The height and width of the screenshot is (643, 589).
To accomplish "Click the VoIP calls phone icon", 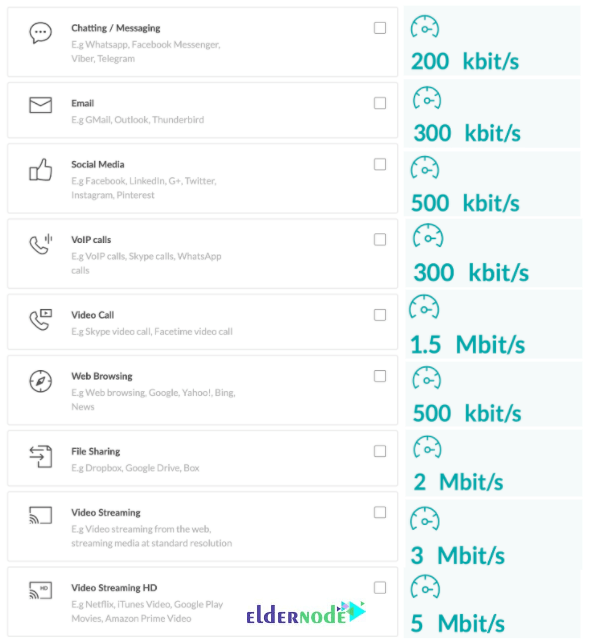I will point(40,244).
